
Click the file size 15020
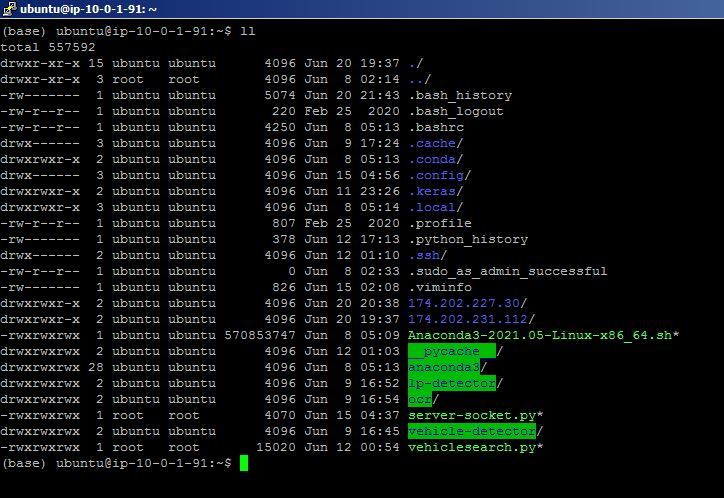(276, 447)
